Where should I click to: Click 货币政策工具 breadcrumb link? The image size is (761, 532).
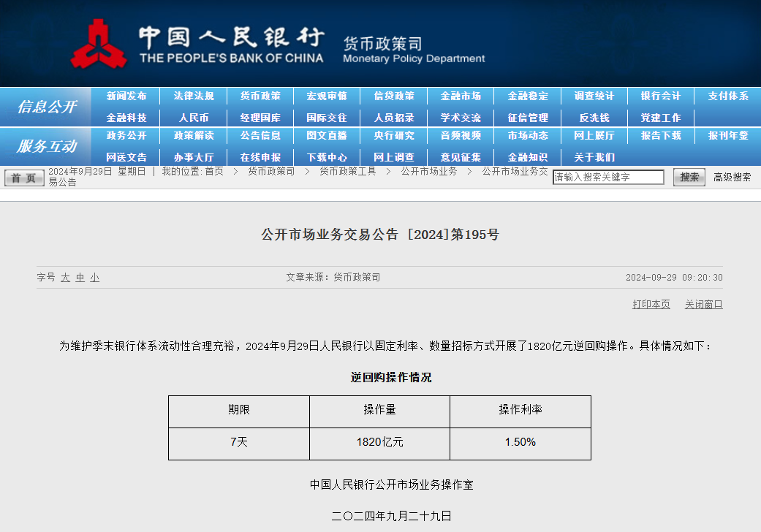click(347, 171)
